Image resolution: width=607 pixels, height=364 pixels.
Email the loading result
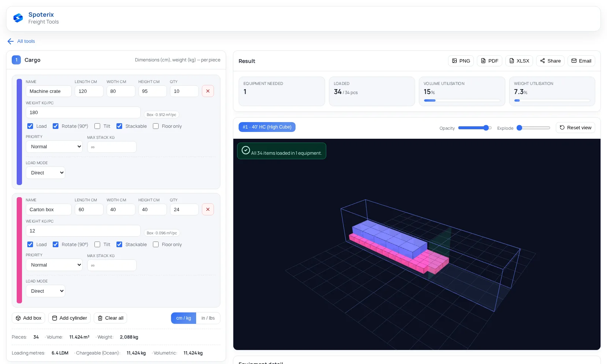click(581, 61)
